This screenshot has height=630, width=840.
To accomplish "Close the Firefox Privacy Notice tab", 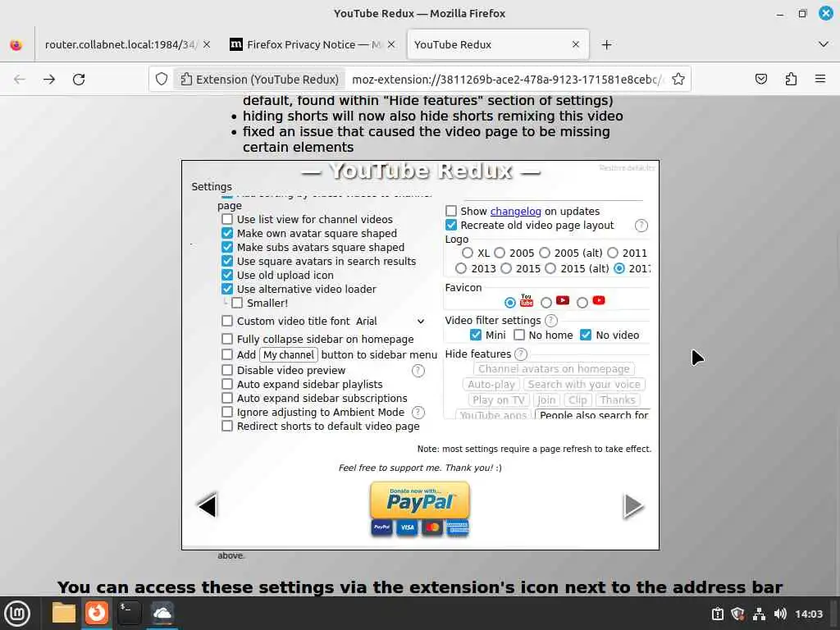I will [391, 44].
